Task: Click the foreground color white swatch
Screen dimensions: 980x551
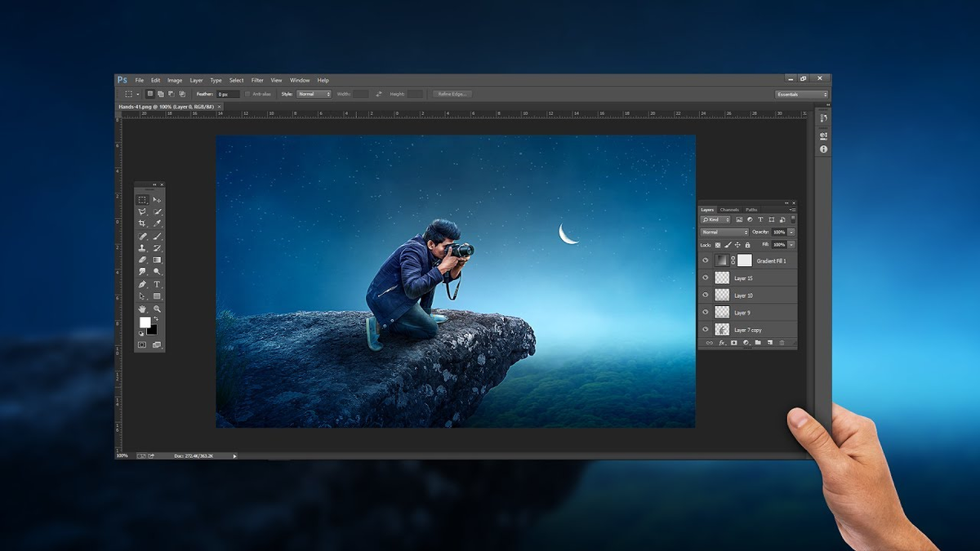Action: coord(145,322)
